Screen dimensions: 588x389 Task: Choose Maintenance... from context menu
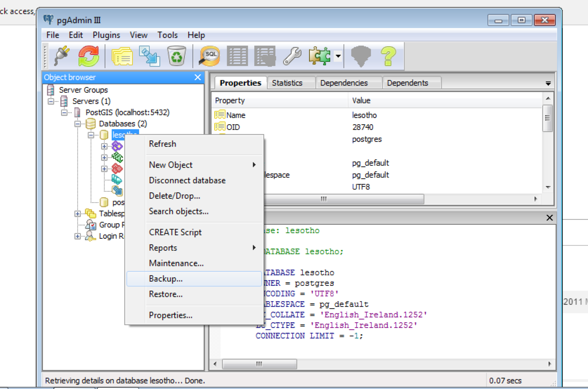[x=194, y=263]
